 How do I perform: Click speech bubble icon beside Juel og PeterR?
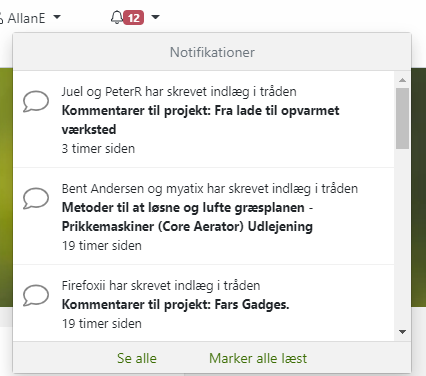click(x=36, y=101)
